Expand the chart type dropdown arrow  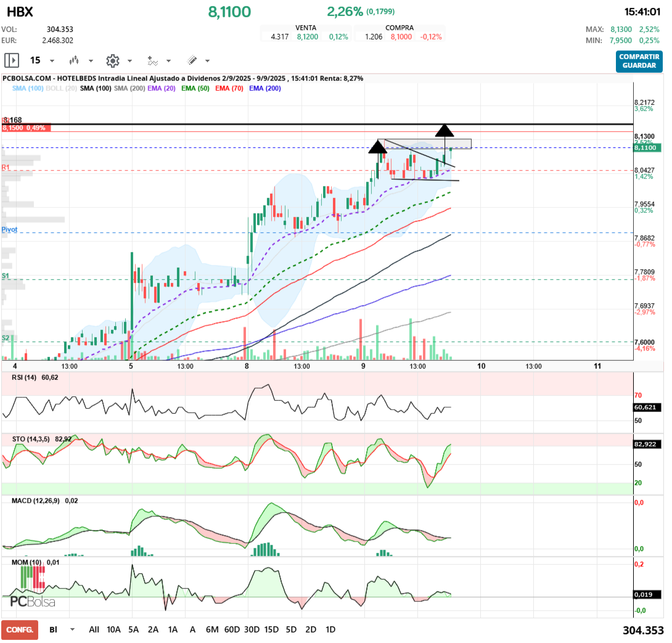(91, 61)
